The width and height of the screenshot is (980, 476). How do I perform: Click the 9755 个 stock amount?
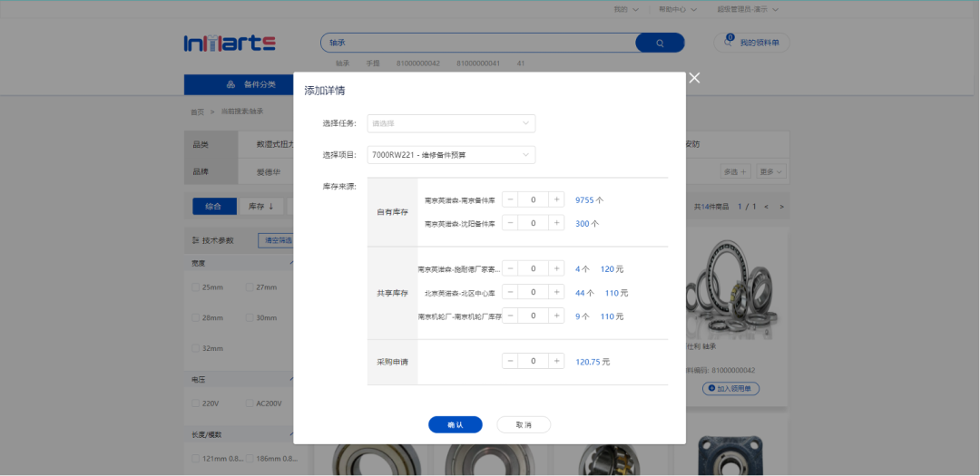click(590, 200)
